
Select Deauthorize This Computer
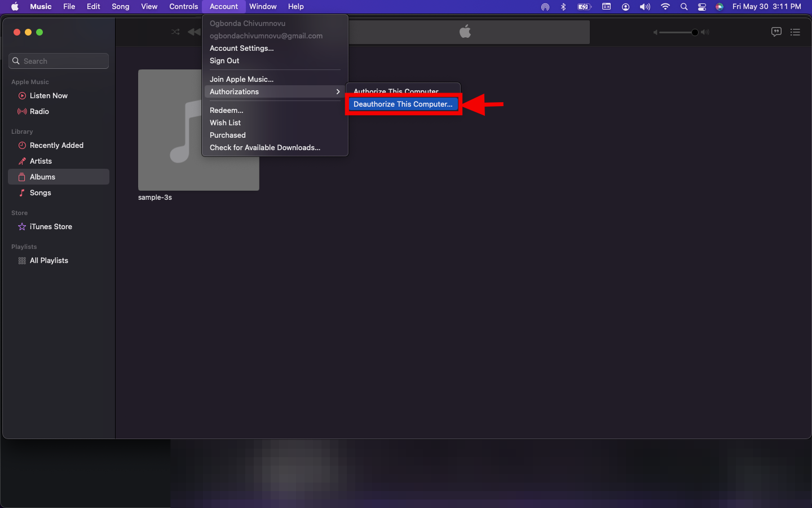pyautogui.click(x=403, y=104)
